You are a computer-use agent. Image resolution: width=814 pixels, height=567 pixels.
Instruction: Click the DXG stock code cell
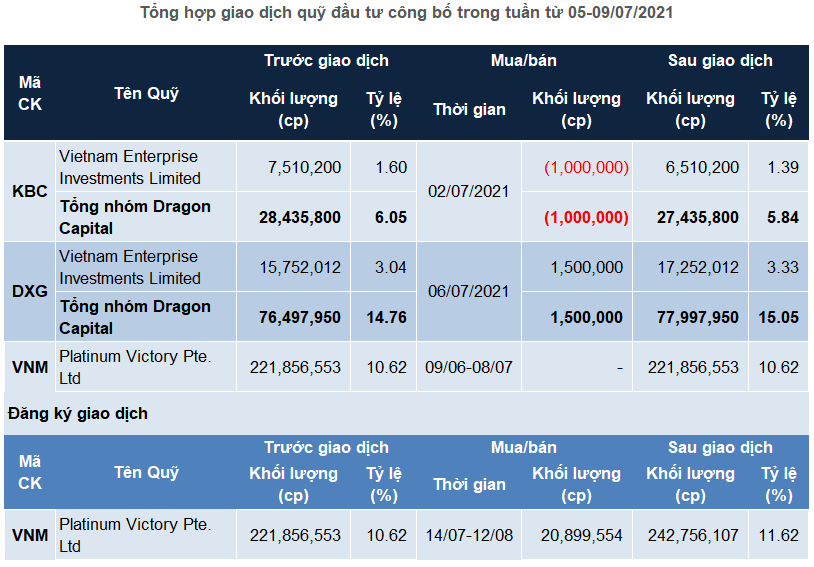[x=30, y=292]
